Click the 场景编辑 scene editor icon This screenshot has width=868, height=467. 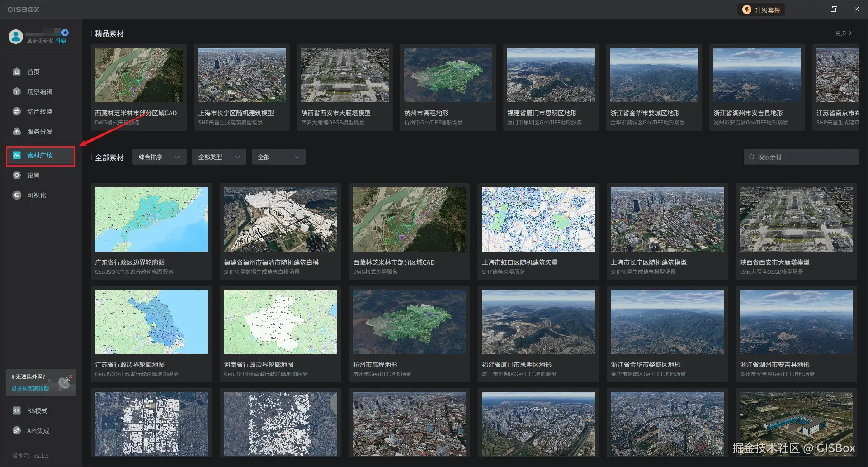point(17,91)
